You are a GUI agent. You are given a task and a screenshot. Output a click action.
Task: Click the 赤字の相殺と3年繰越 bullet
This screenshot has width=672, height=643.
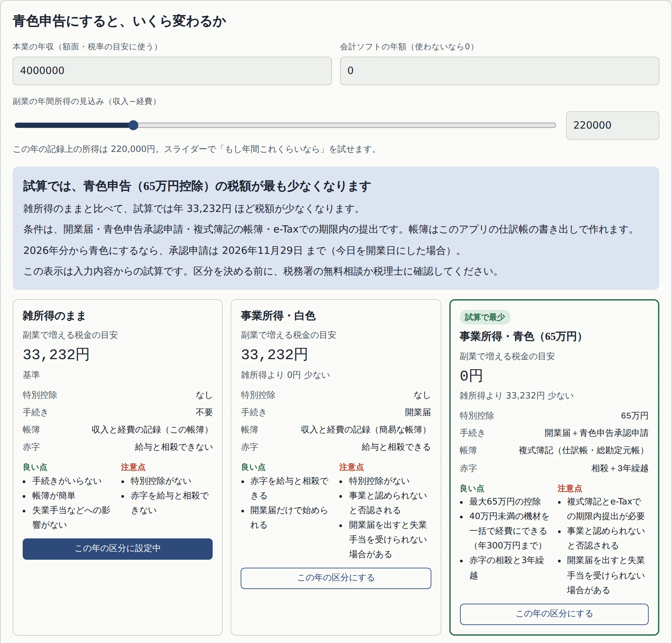(x=506, y=568)
